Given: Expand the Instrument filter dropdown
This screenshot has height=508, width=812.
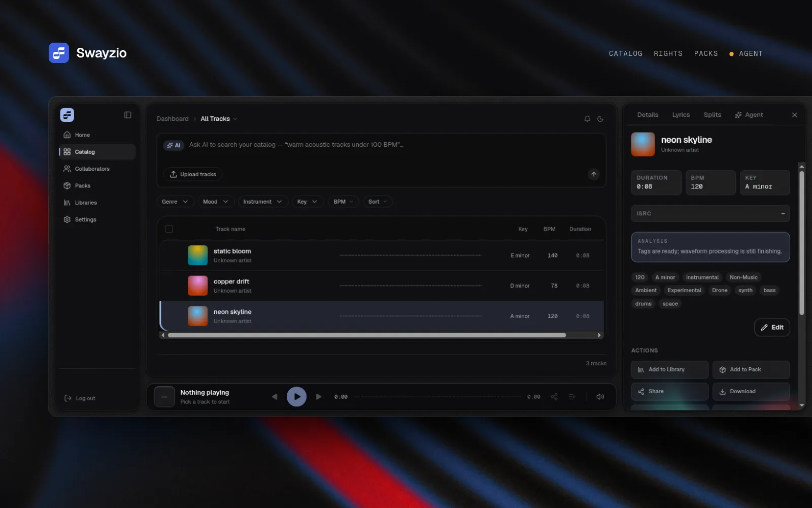Looking at the screenshot, I should point(263,202).
